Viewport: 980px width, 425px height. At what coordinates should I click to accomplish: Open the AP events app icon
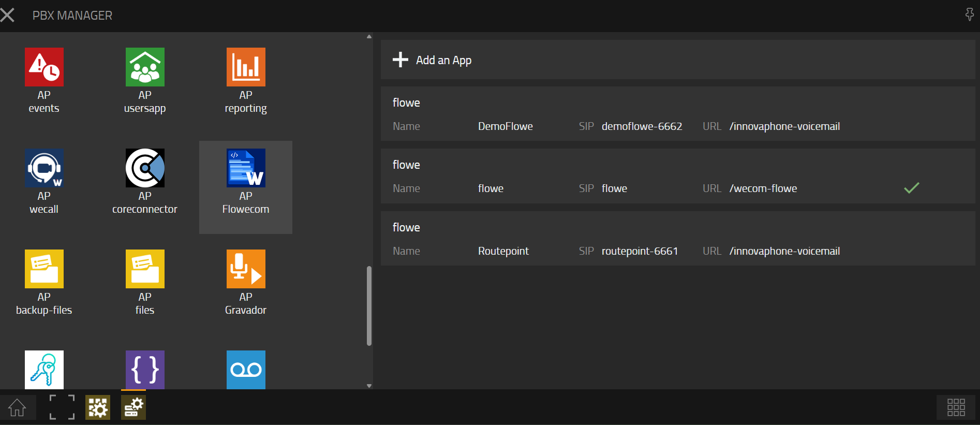(44, 67)
